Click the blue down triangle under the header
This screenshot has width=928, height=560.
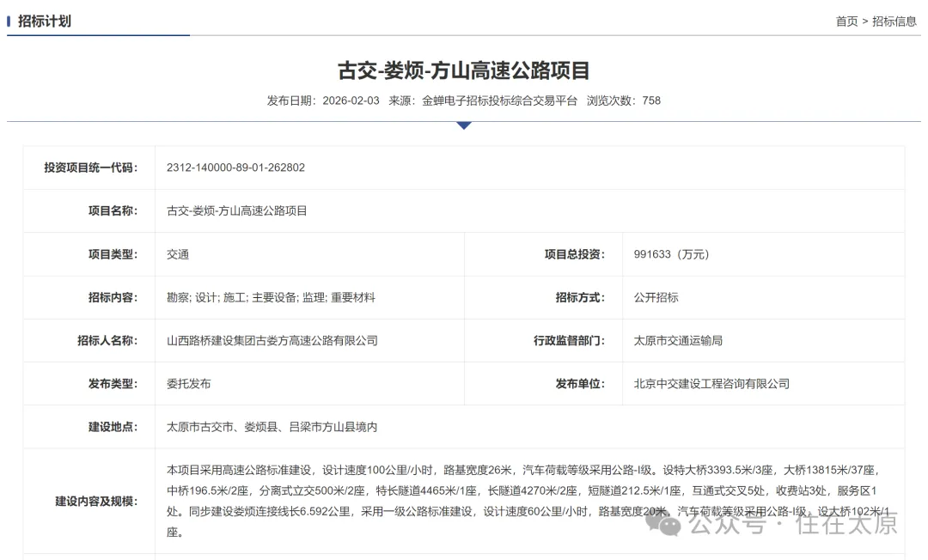pyautogui.click(x=464, y=125)
